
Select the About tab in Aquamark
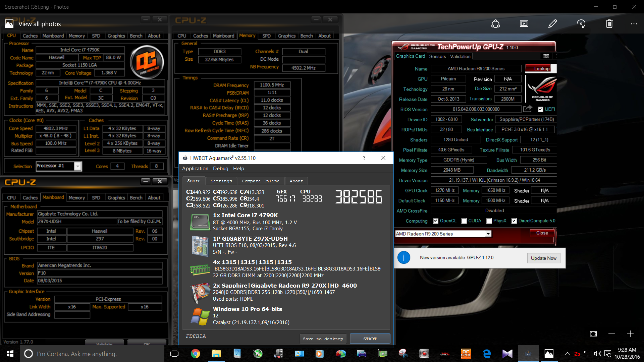pos(296,181)
